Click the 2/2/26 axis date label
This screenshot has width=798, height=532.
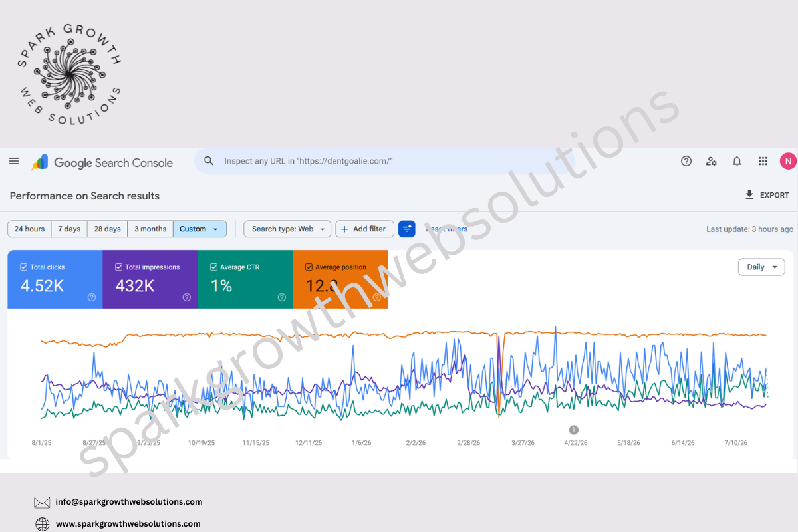coord(416,443)
